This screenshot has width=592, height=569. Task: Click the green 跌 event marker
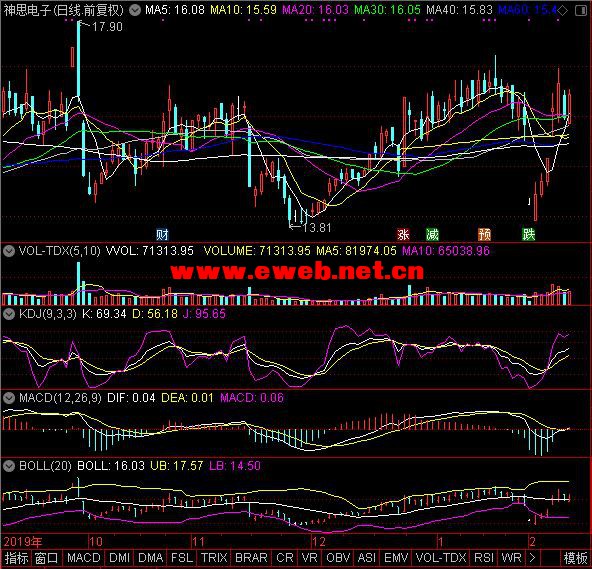pyautogui.click(x=529, y=235)
